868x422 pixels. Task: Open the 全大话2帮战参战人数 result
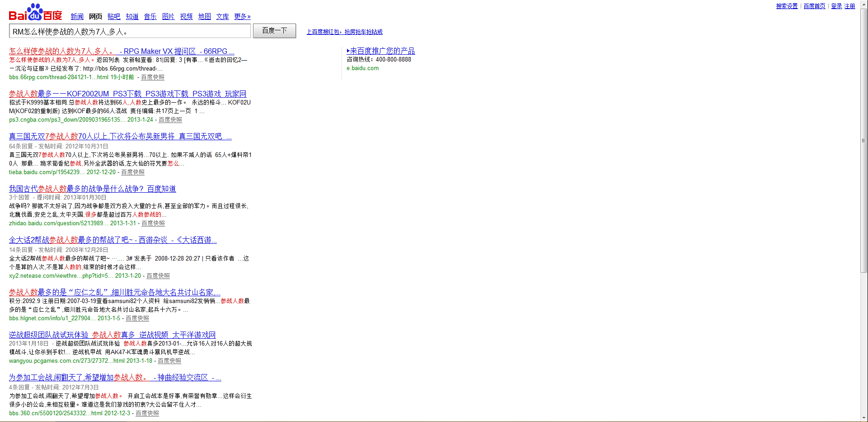113,240
